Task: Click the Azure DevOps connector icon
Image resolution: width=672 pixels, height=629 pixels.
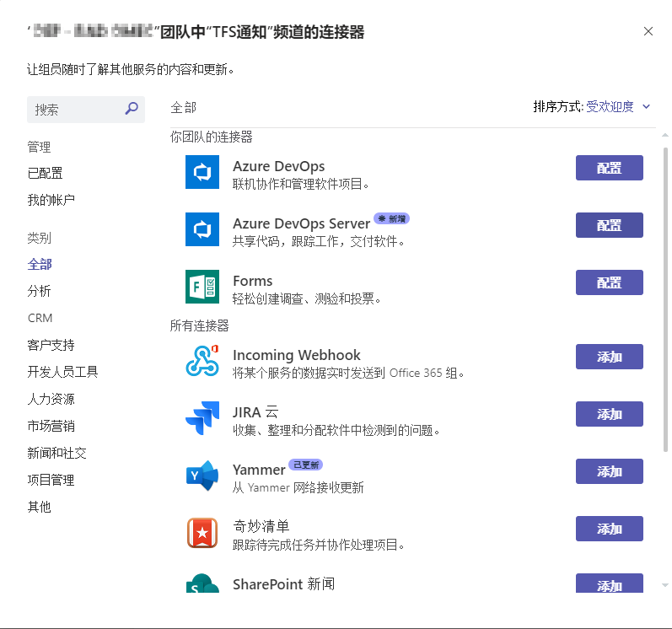Action: click(x=202, y=172)
